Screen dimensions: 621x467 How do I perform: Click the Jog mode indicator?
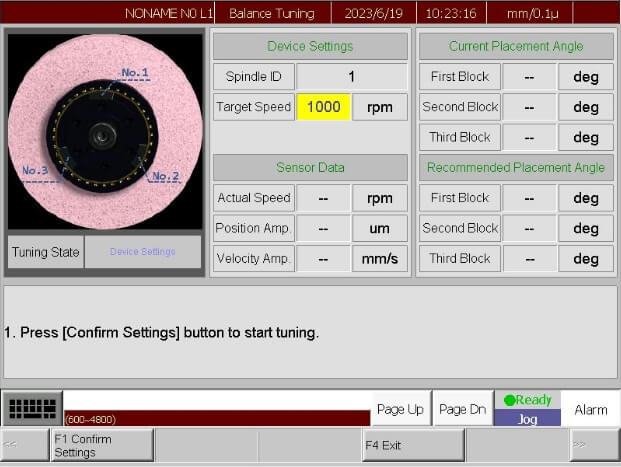click(528, 418)
